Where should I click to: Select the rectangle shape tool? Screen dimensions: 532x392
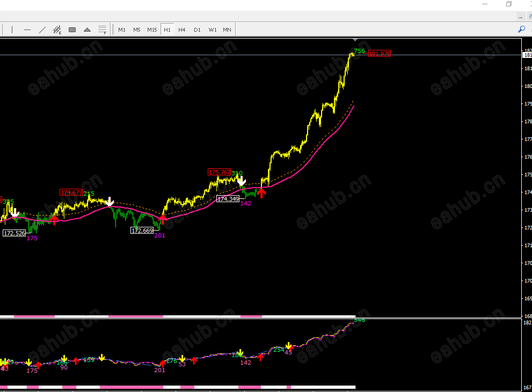tap(72, 30)
